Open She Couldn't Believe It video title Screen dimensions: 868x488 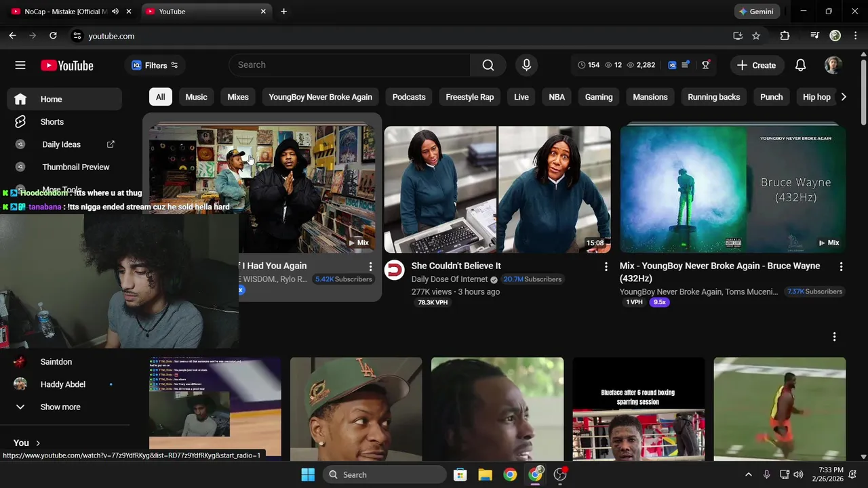click(x=456, y=266)
